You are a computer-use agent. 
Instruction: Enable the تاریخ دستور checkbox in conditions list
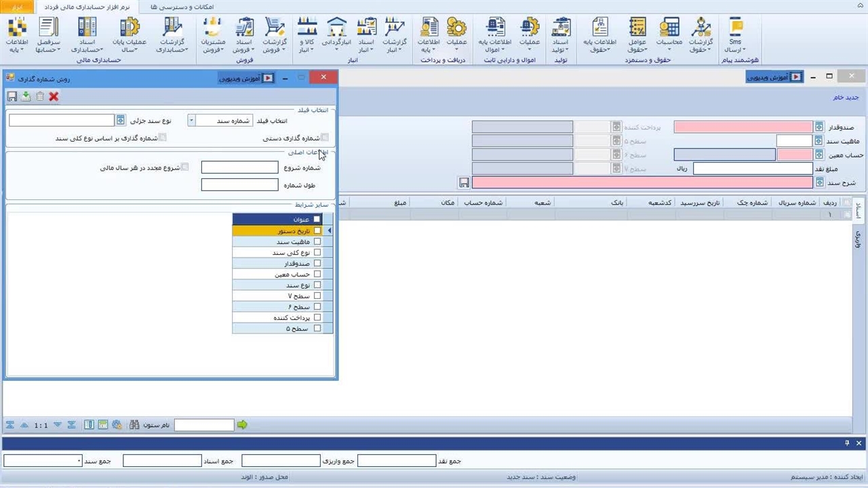tap(317, 230)
